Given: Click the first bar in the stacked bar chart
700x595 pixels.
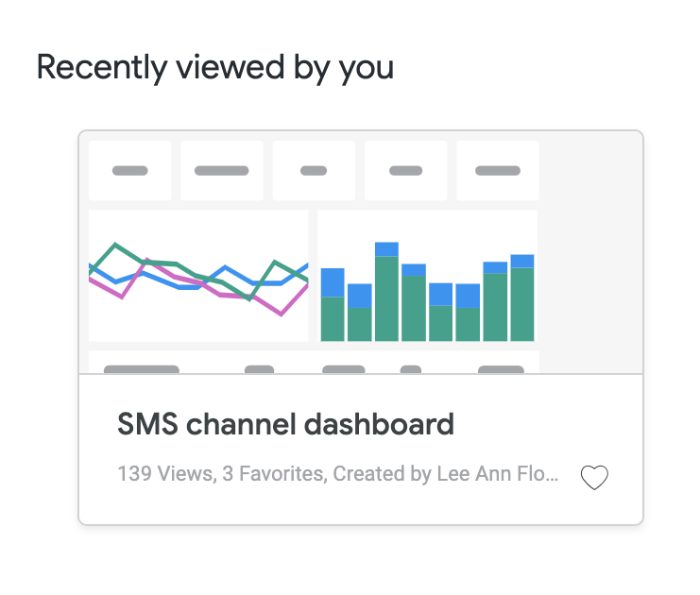Looking at the screenshot, I should (333, 305).
